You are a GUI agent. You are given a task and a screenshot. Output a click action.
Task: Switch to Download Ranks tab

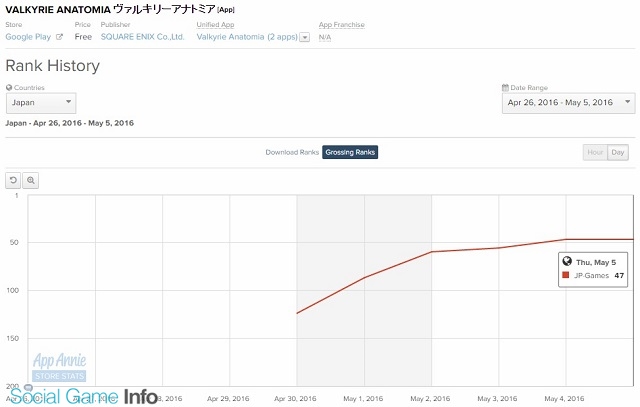[x=292, y=152]
